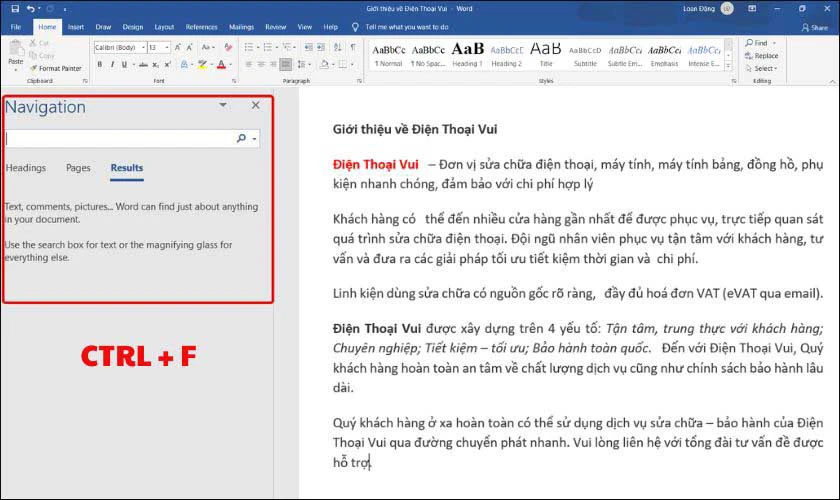Toggle Italic formatting
Image resolution: width=840 pixels, height=500 pixels.
(112, 64)
